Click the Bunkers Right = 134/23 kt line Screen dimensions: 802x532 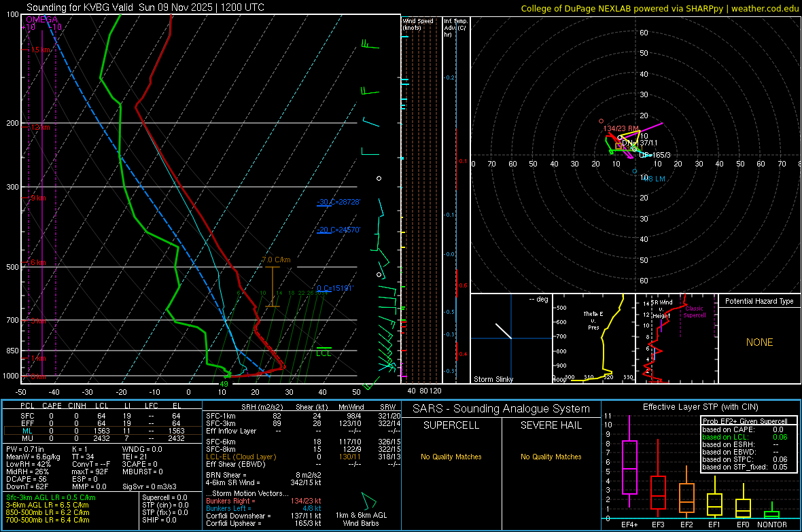(264, 501)
